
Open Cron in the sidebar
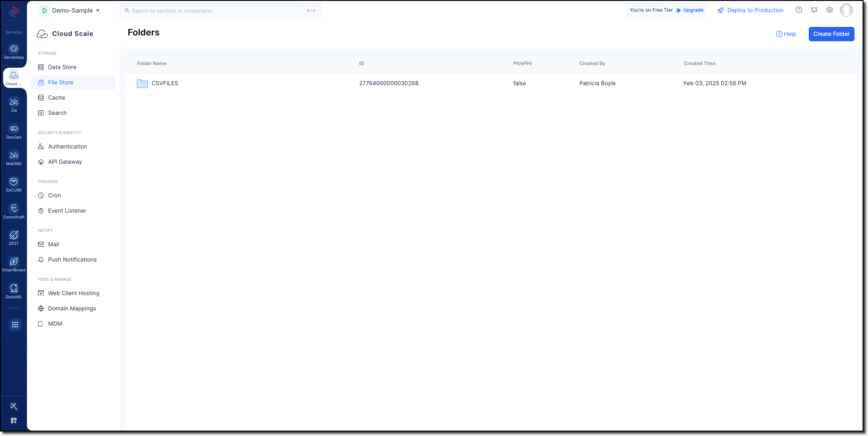click(x=73, y=196)
